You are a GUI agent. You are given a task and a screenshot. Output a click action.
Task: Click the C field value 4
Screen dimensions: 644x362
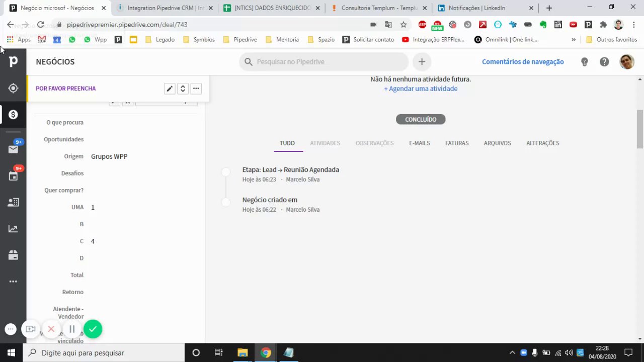coord(93,241)
